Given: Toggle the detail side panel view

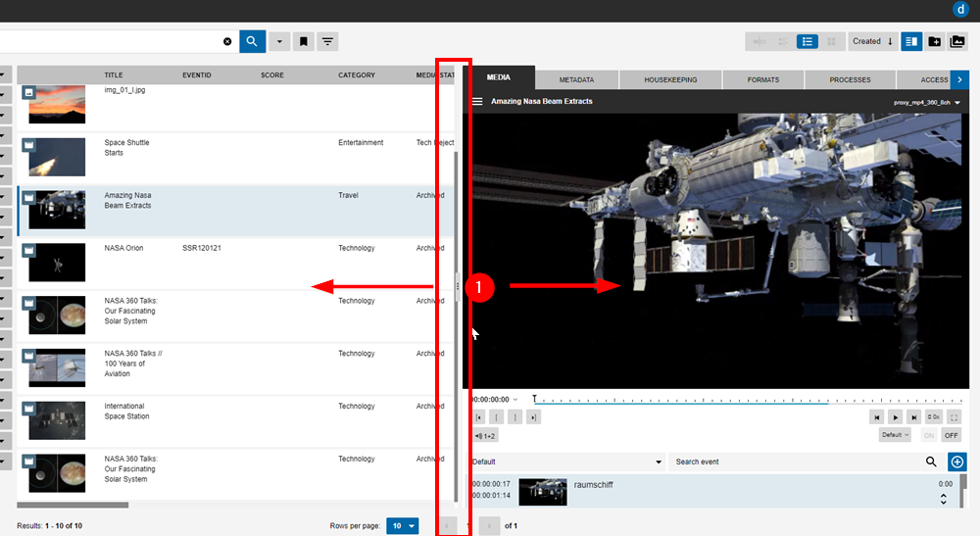Looking at the screenshot, I should click(x=910, y=41).
